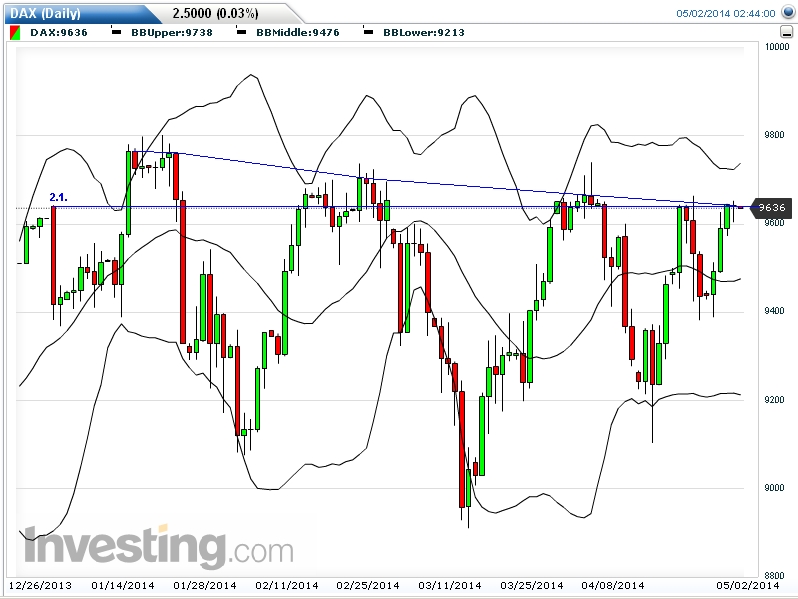Click the 01/28/2014 date axis label

pyautogui.click(x=205, y=585)
